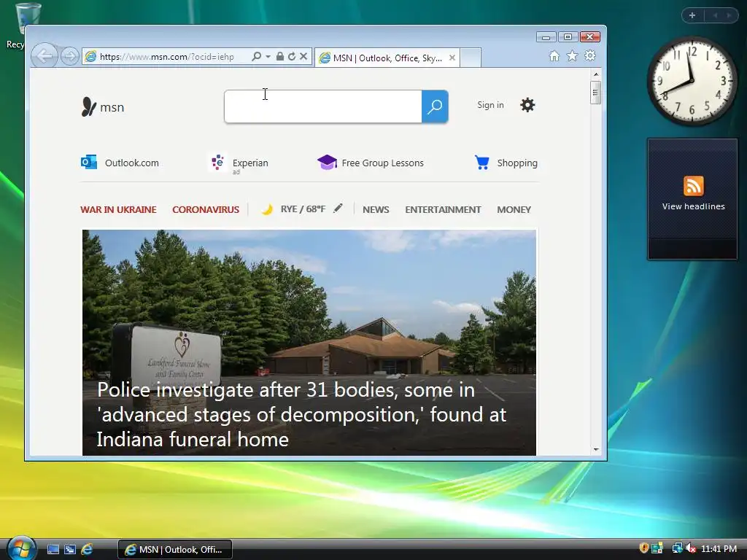The width and height of the screenshot is (747, 560).
Task: Edit weather location with pencil icon
Action: pos(338,208)
